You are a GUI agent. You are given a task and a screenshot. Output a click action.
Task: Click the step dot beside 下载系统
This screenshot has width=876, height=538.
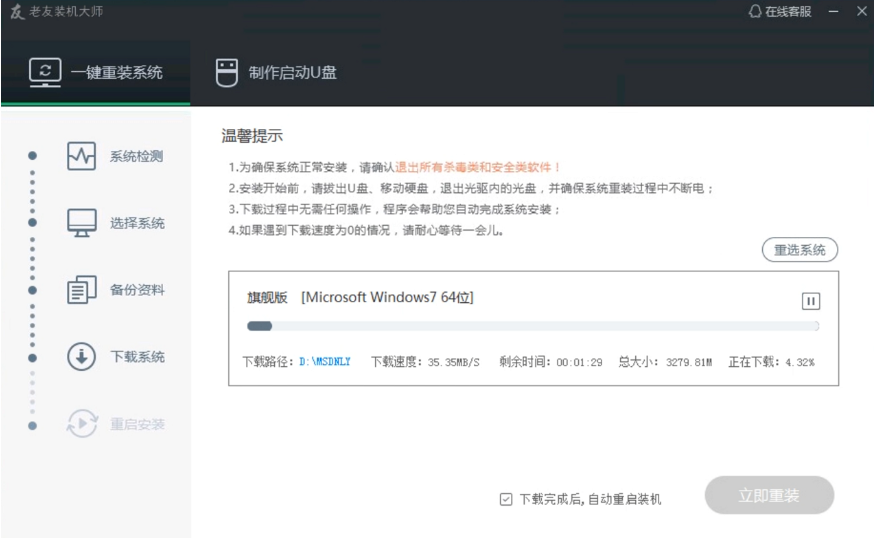(x=32, y=358)
